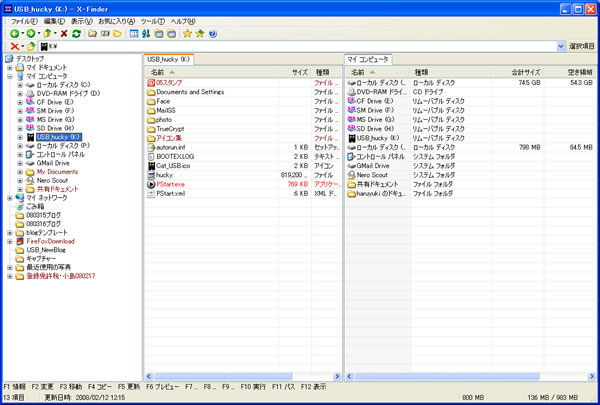Image resolution: width=600 pixels, height=405 pixels.
Task: Click the star-with-green-plus add favorite icon
Action: (200, 34)
